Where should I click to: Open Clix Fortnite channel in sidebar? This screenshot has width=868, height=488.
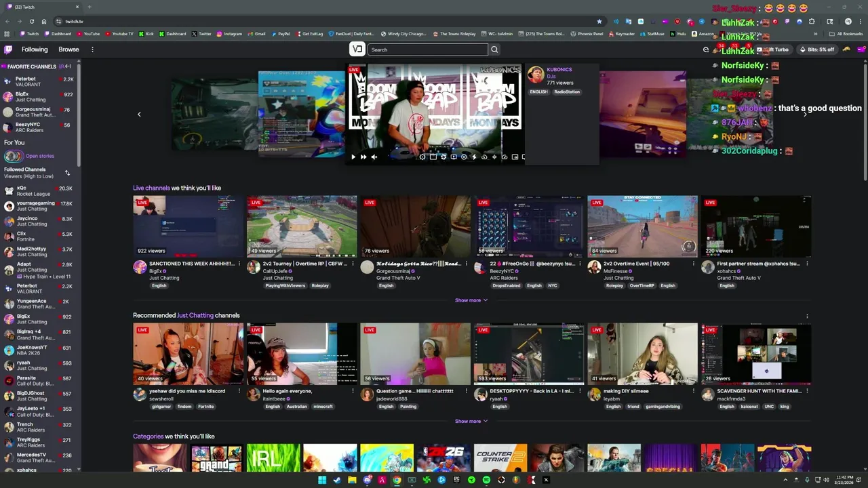[39, 237]
